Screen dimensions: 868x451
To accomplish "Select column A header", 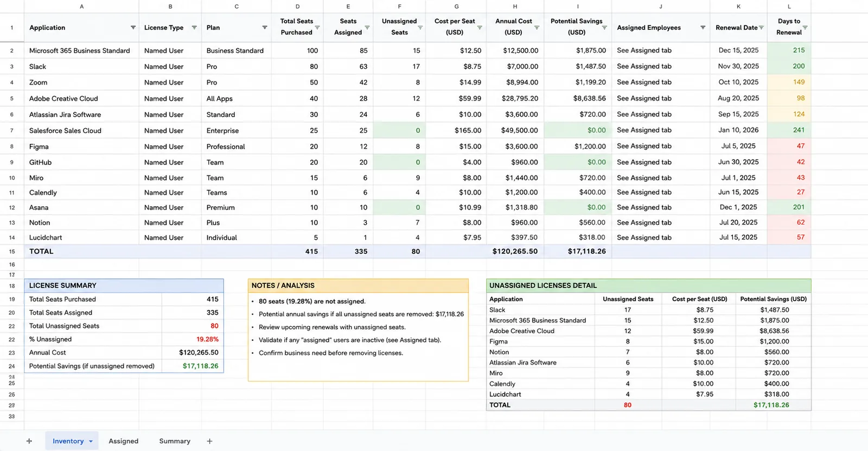I will [81, 7].
